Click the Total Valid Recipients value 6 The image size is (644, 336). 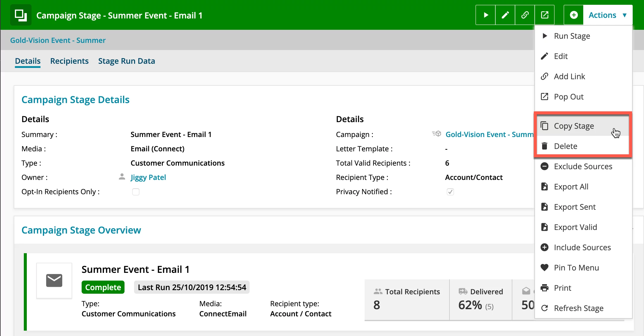tap(447, 163)
